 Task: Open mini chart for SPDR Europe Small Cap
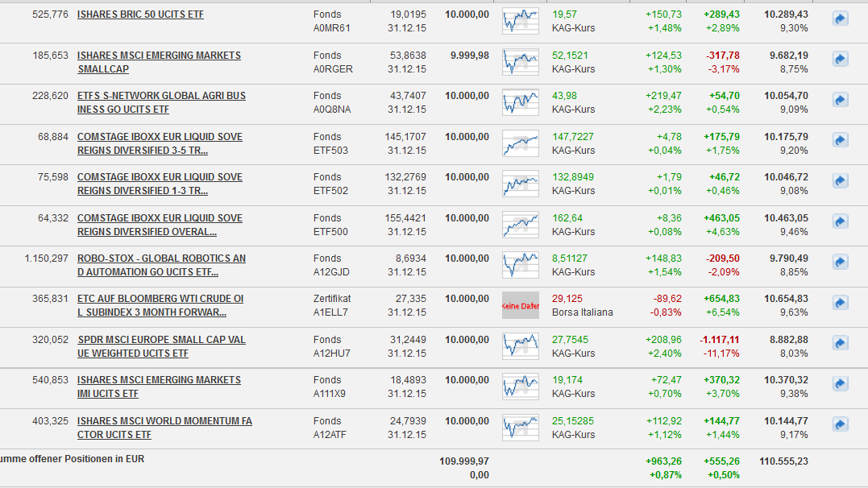click(520, 346)
